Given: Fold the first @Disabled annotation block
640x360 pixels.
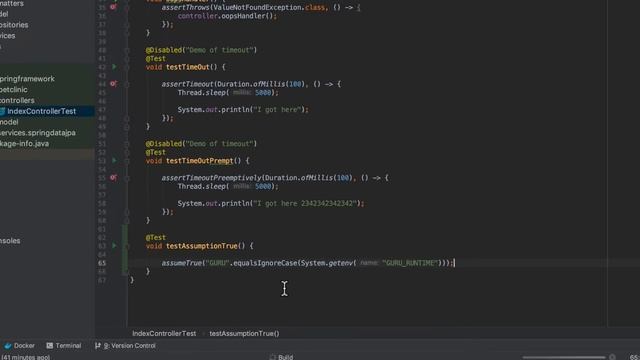Looking at the screenshot, I should pyautogui.click(x=127, y=50).
